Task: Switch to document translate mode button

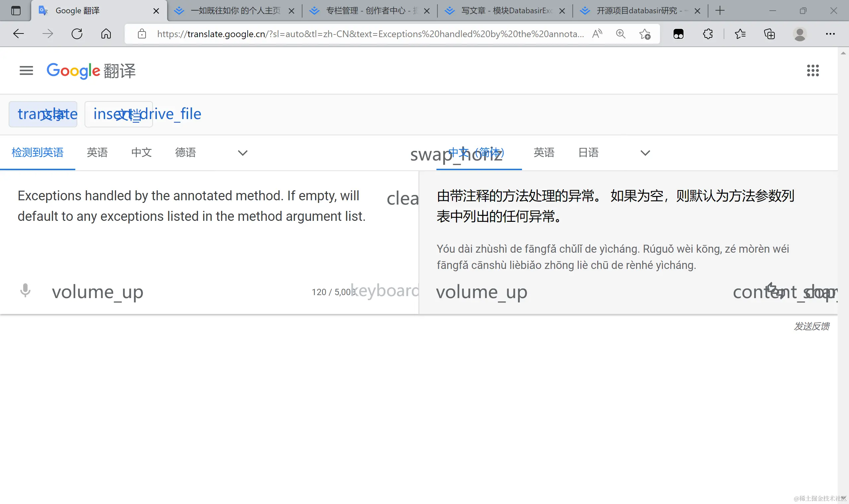Action: pos(118,114)
